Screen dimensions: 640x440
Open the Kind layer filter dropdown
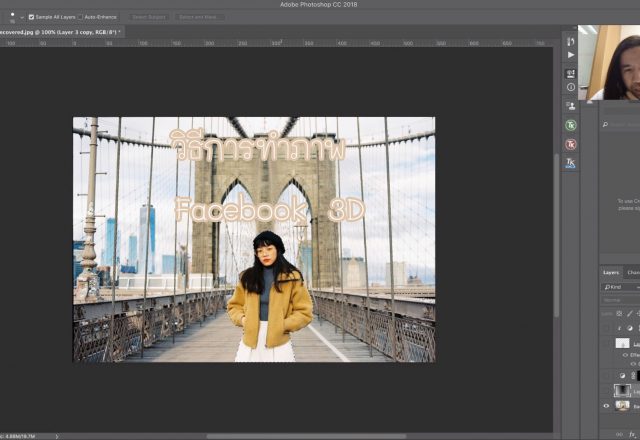(x=620, y=287)
